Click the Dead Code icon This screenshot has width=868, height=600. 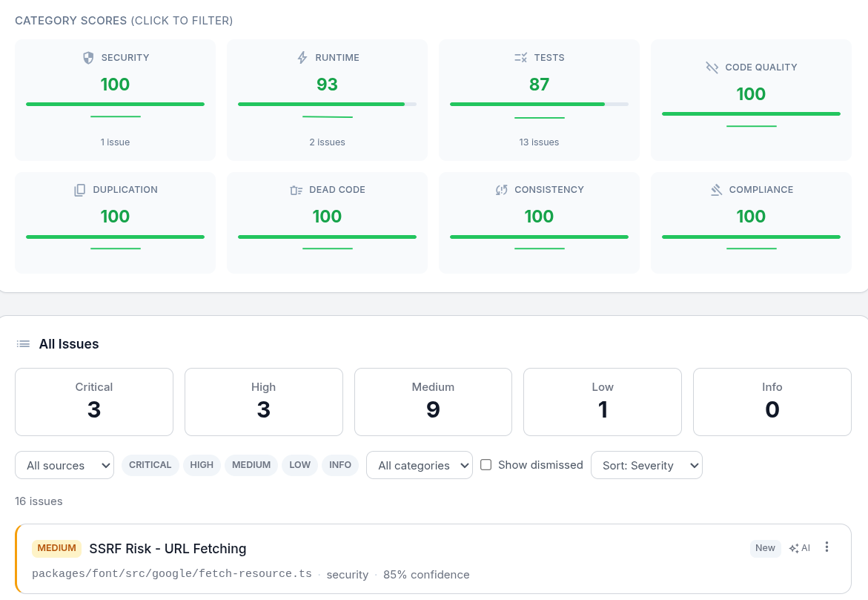coord(296,190)
